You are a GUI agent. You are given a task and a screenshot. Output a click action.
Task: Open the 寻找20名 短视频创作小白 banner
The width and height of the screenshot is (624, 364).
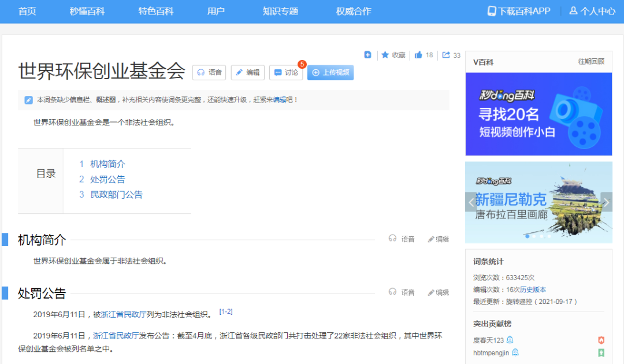[538, 114]
